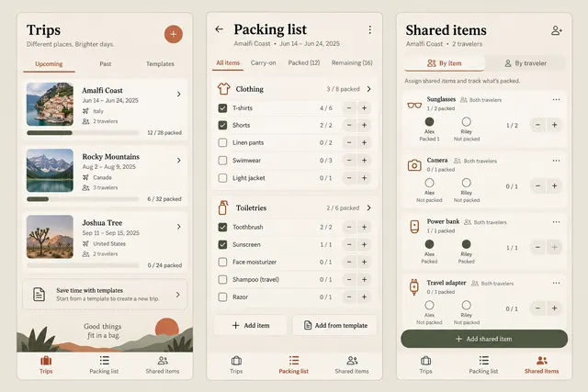Switch to By traveler view
The height and width of the screenshot is (392, 588).
click(x=525, y=63)
